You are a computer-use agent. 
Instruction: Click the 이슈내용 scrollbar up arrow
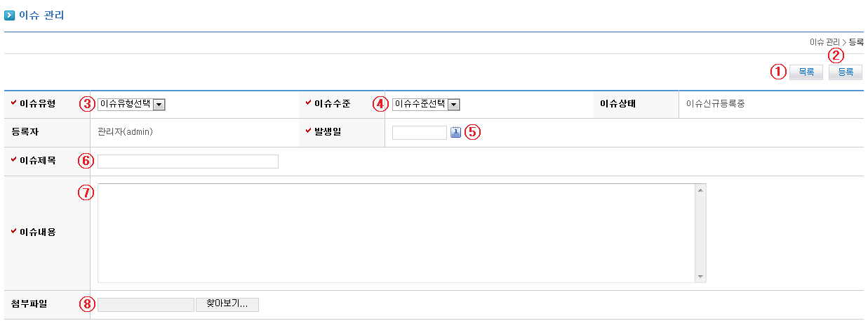coord(700,189)
